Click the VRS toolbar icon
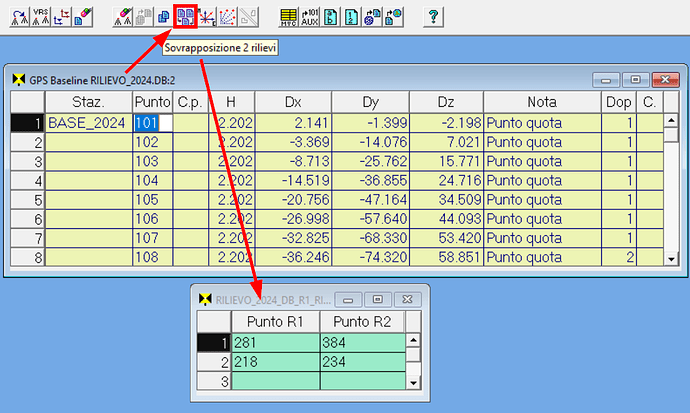This screenshot has width=690, height=413. 40,17
